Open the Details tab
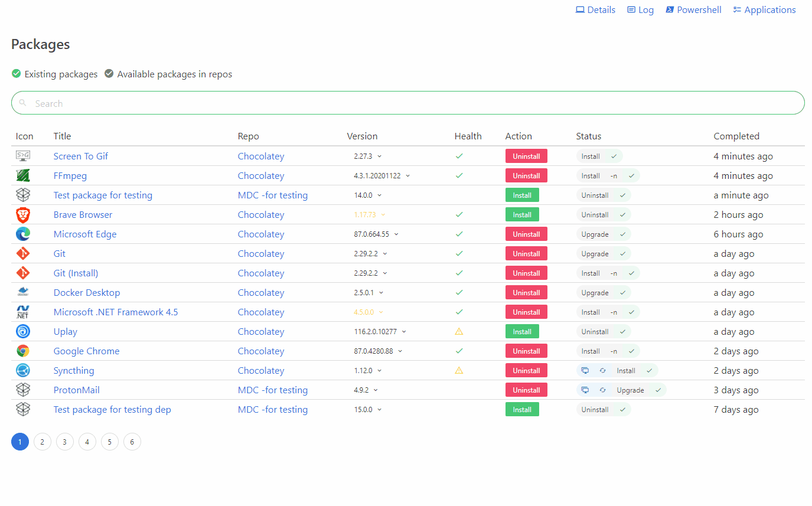 point(596,10)
